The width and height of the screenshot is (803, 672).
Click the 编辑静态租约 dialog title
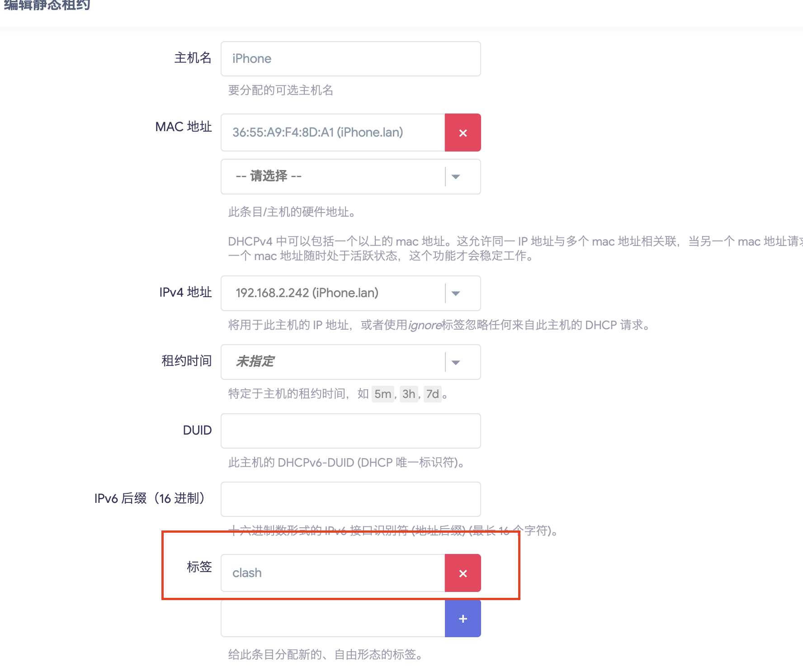47,5
